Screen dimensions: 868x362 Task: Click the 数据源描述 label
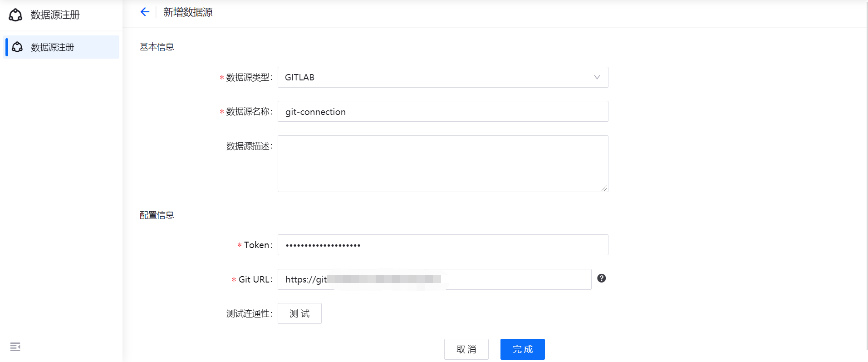249,146
